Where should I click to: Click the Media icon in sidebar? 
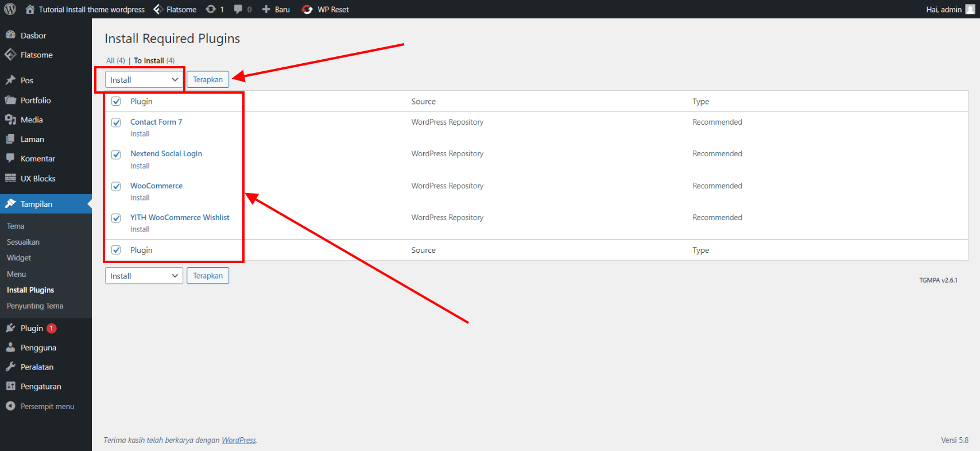[x=10, y=120]
